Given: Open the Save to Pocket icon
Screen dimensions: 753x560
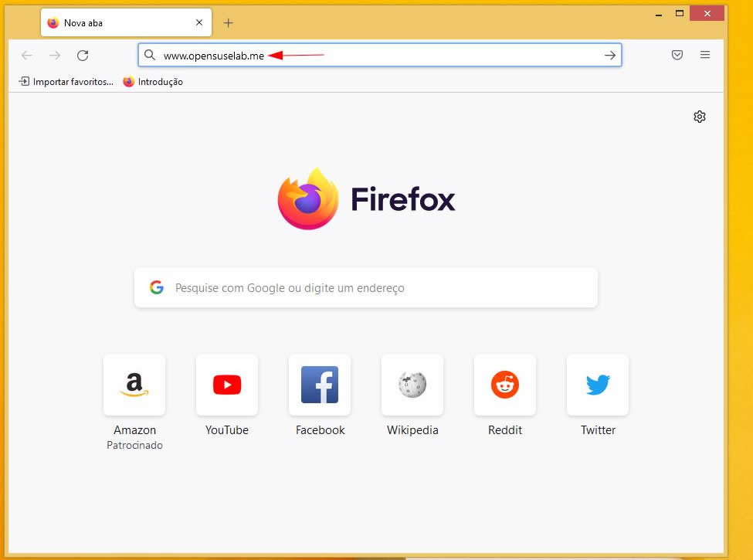Looking at the screenshot, I should coord(677,55).
